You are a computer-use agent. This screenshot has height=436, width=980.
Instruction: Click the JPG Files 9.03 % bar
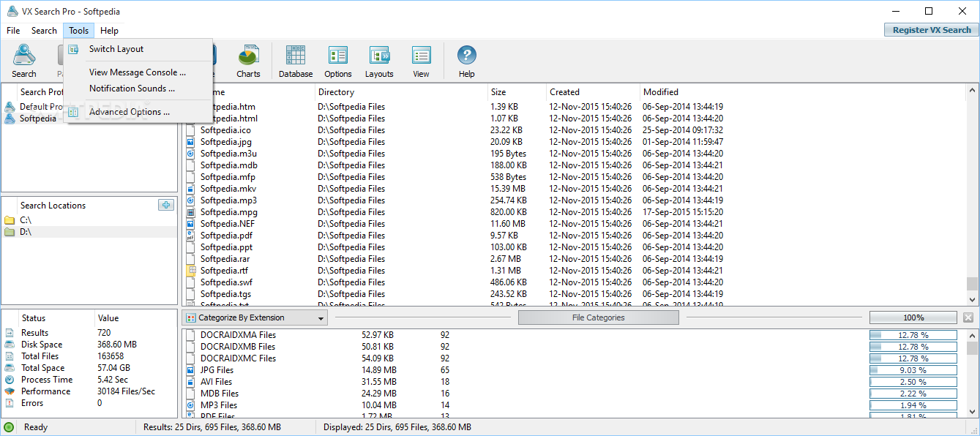913,370
